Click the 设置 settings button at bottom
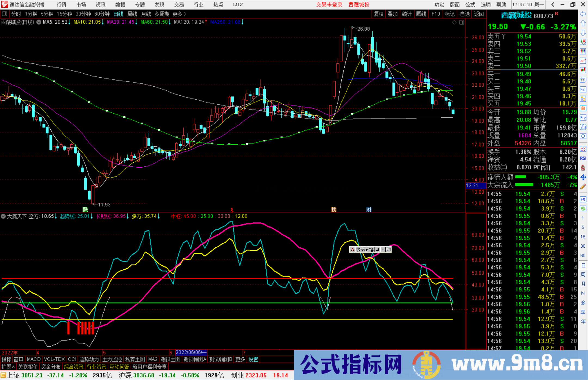This screenshot has height=380, width=588. click(x=253, y=359)
